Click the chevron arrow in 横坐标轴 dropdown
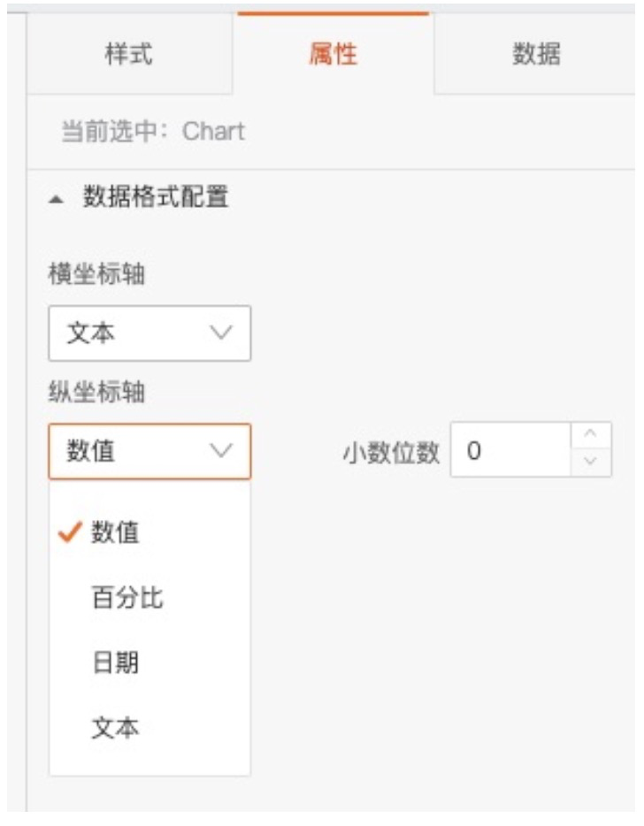 [221, 333]
